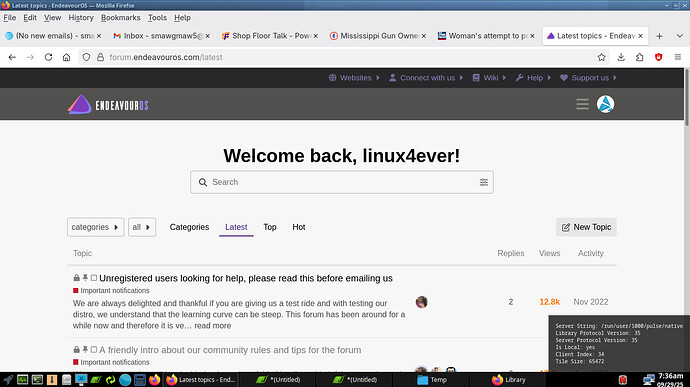
Task: Open the orange download-arrow taskbar icon
Action: (52, 380)
